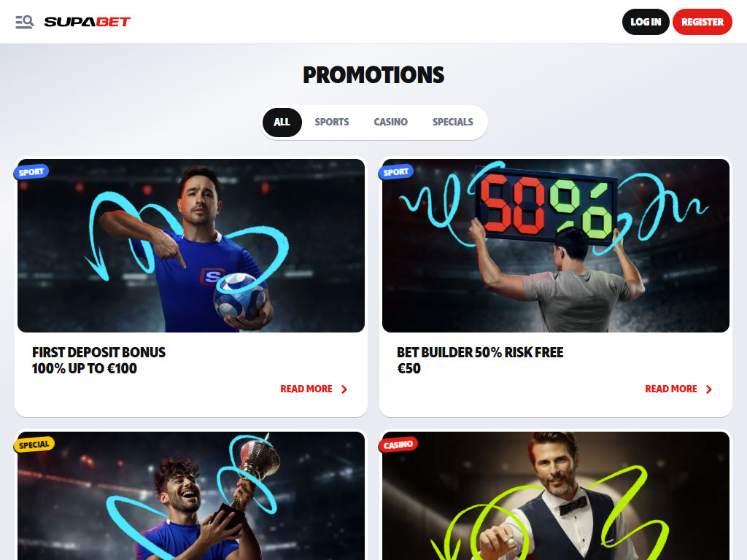Click the arrow beside First Deposit Read More

pyautogui.click(x=344, y=389)
